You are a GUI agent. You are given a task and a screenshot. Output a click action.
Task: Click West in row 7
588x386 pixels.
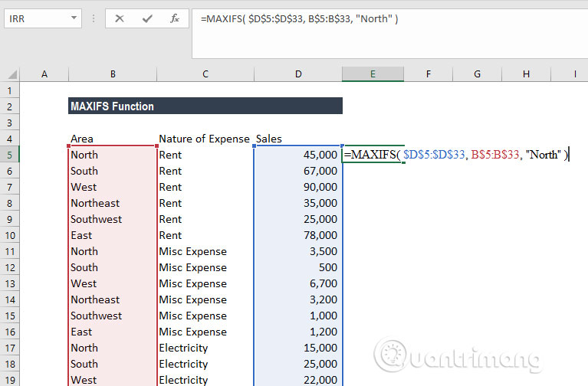[x=84, y=187]
